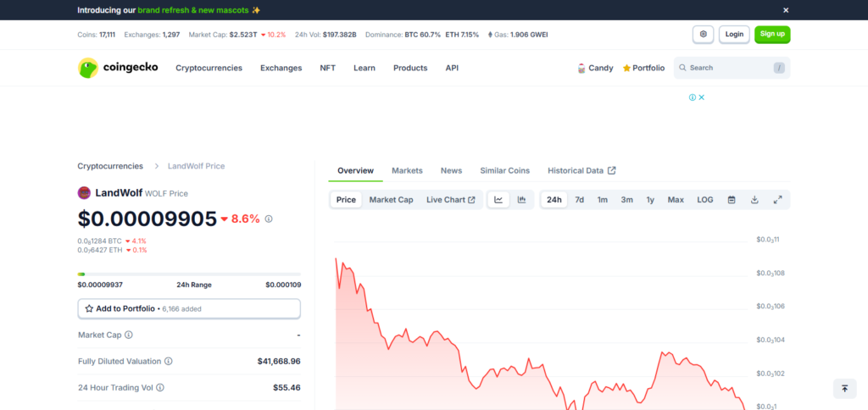Select the 1y time range
Image resolution: width=868 pixels, height=410 pixels.
tap(650, 200)
